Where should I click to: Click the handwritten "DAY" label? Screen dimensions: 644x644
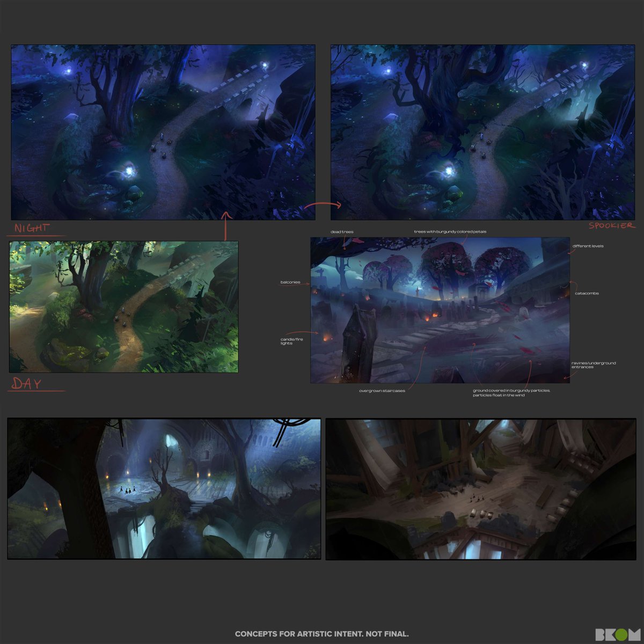click(x=27, y=384)
